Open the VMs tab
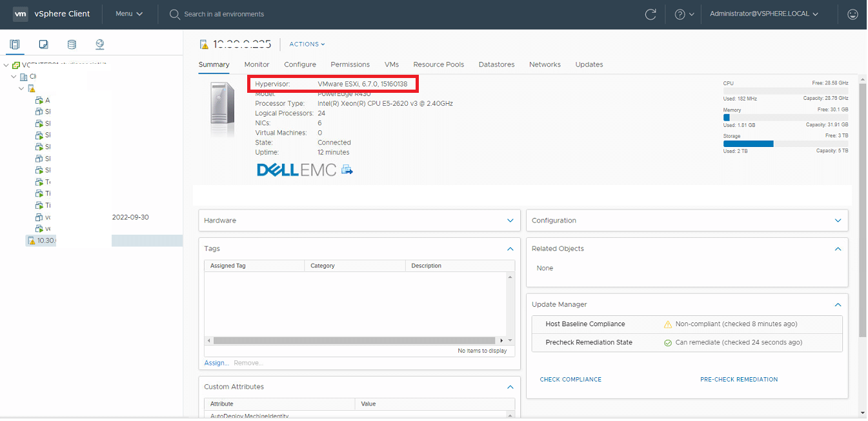This screenshot has width=868, height=421. click(x=392, y=64)
